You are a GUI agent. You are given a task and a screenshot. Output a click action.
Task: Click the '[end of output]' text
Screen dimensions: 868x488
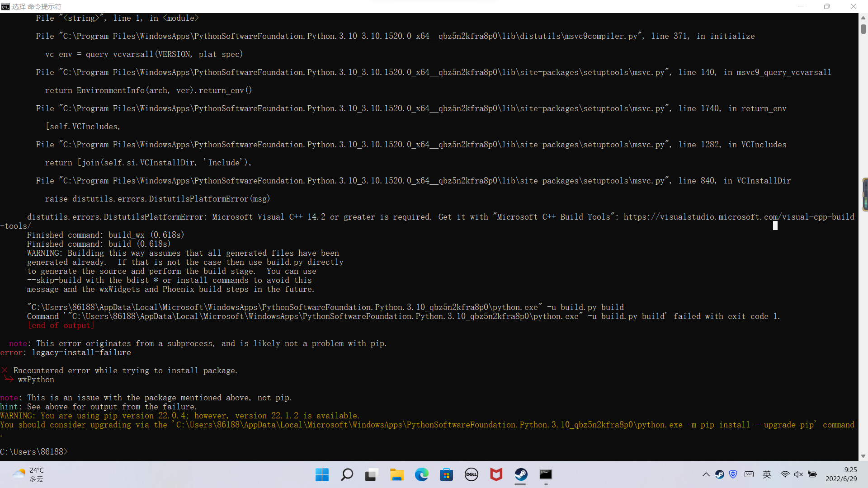pos(61,325)
